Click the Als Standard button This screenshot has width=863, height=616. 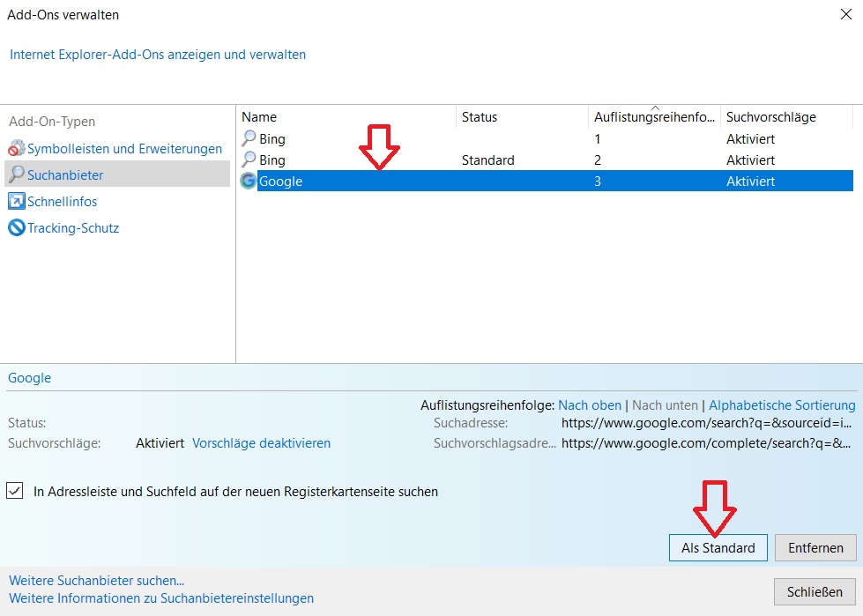718,548
